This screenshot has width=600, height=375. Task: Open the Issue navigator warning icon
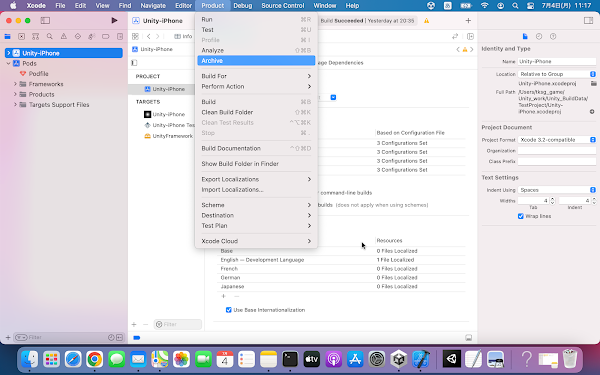coord(64,36)
